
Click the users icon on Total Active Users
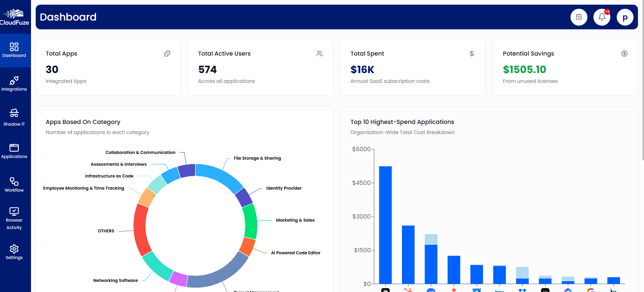319,54
